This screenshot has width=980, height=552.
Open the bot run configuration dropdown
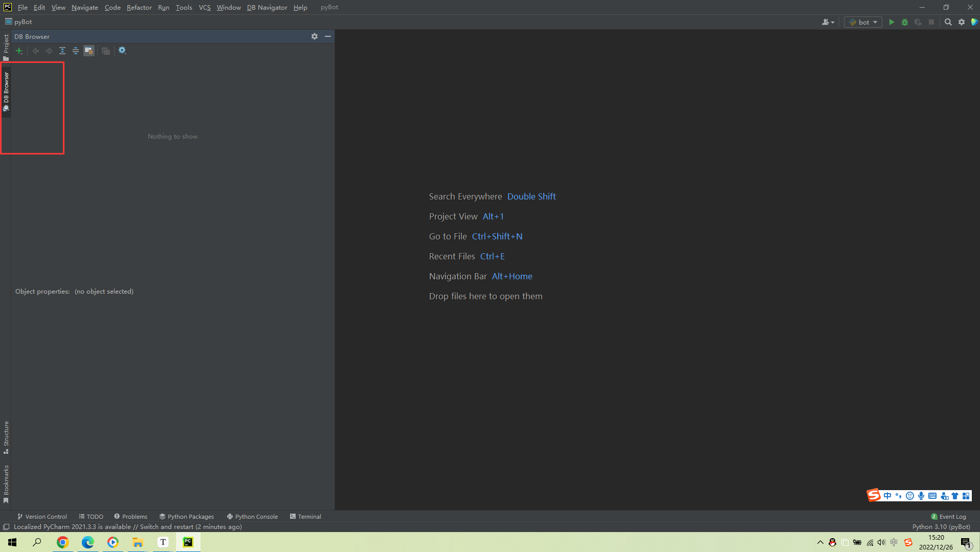(863, 22)
